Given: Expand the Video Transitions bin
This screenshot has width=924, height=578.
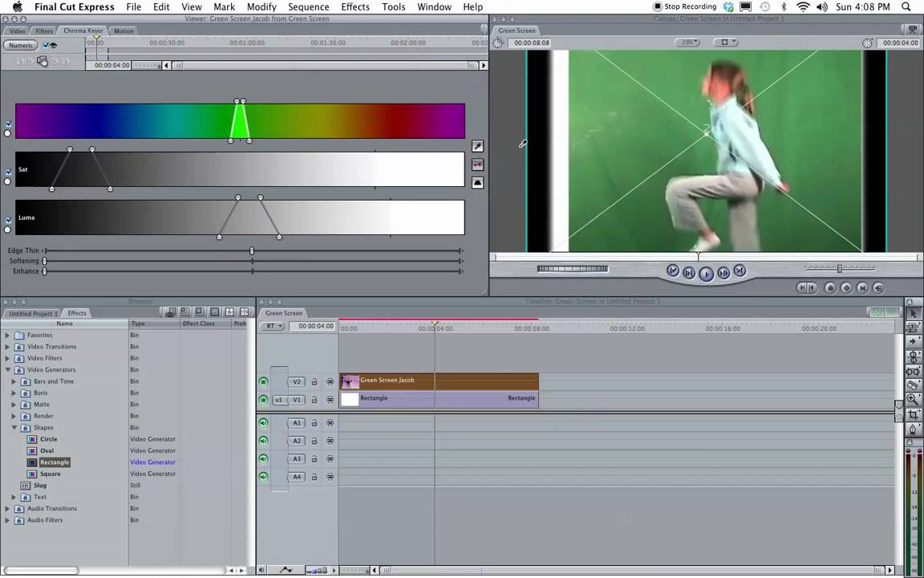Looking at the screenshot, I should [7, 347].
